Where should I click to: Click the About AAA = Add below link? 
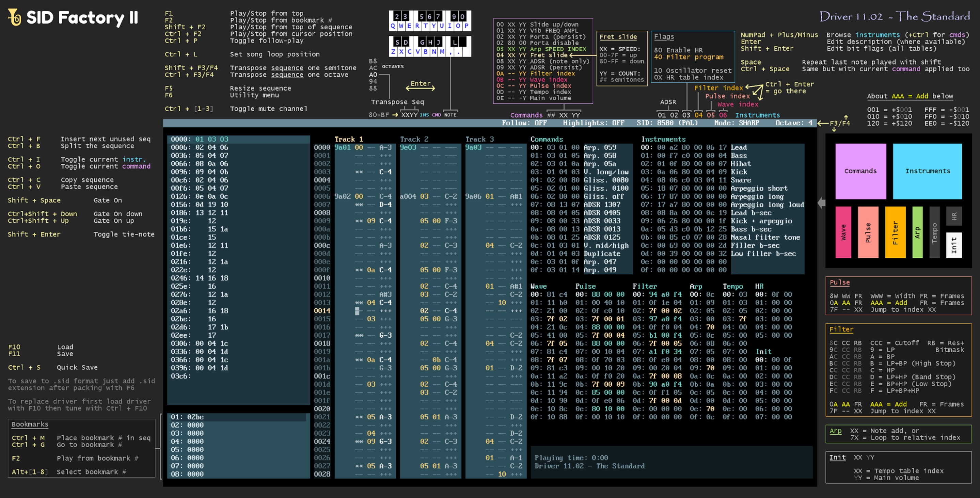pos(910,96)
